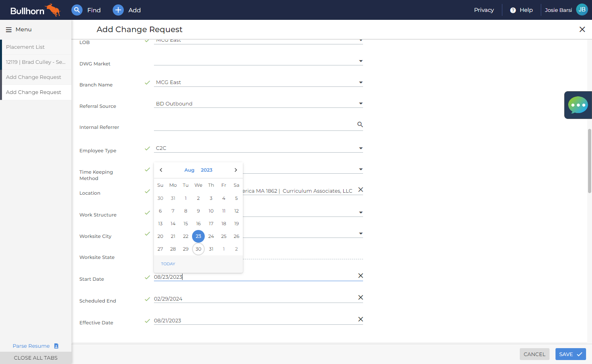This screenshot has width=592, height=364.
Task: Search Internal Referrer with magnifier icon
Action: click(x=360, y=125)
